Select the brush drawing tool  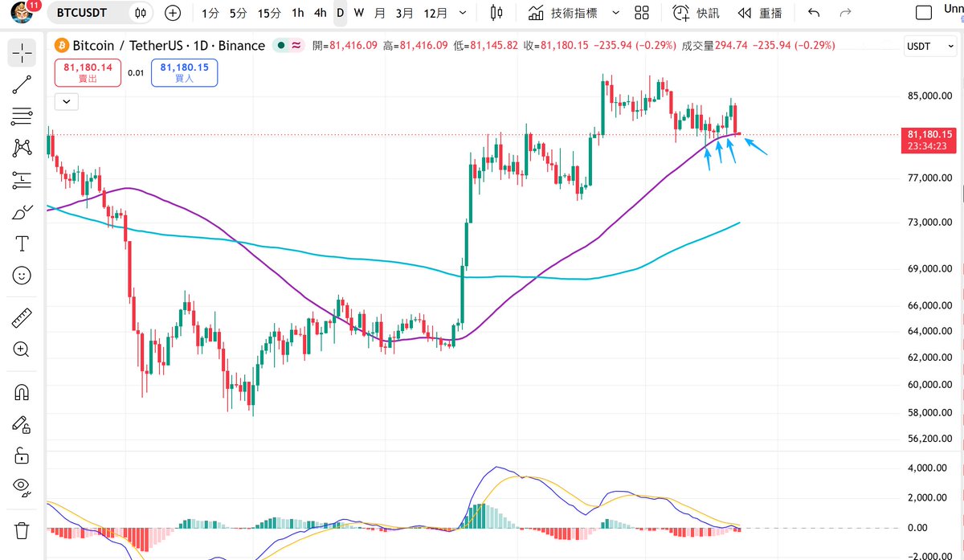tap(22, 212)
